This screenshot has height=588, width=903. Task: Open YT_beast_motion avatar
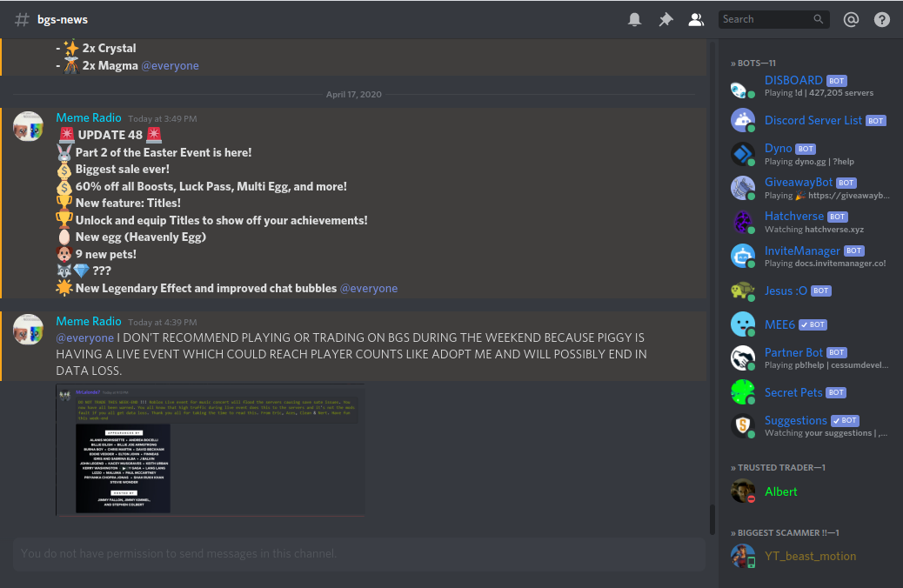(x=742, y=556)
